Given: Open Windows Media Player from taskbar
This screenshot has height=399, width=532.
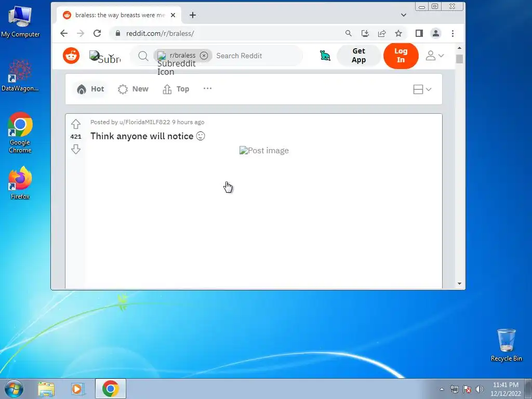Looking at the screenshot, I should click(77, 389).
